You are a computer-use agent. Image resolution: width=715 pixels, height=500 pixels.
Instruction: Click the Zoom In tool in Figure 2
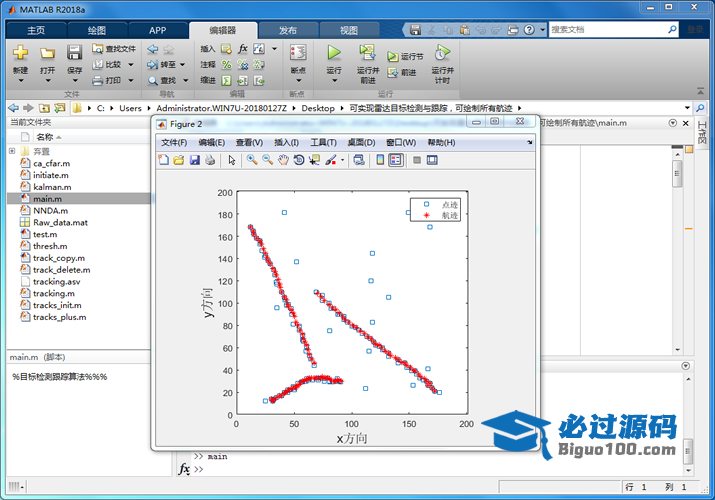pyautogui.click(x=252, y=160)
